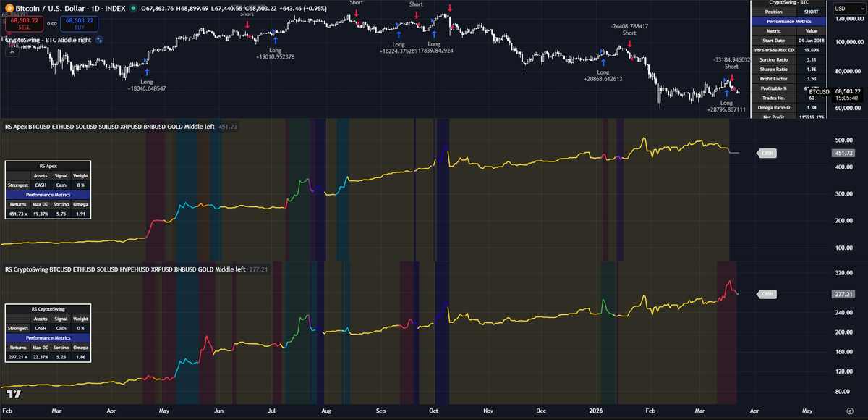This screenshot has width=868, height=420.
Task: Click the Profit Factor value 3.53
Action: [811, 78]
